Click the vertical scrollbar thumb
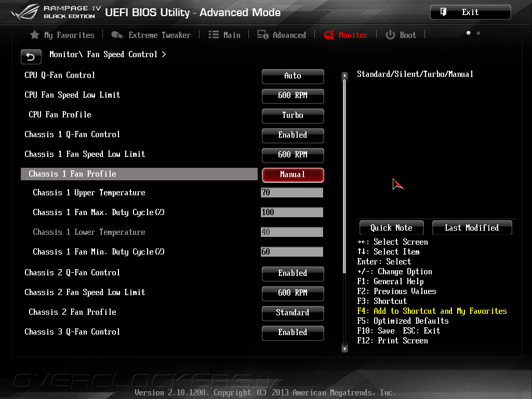 point(344,177)
